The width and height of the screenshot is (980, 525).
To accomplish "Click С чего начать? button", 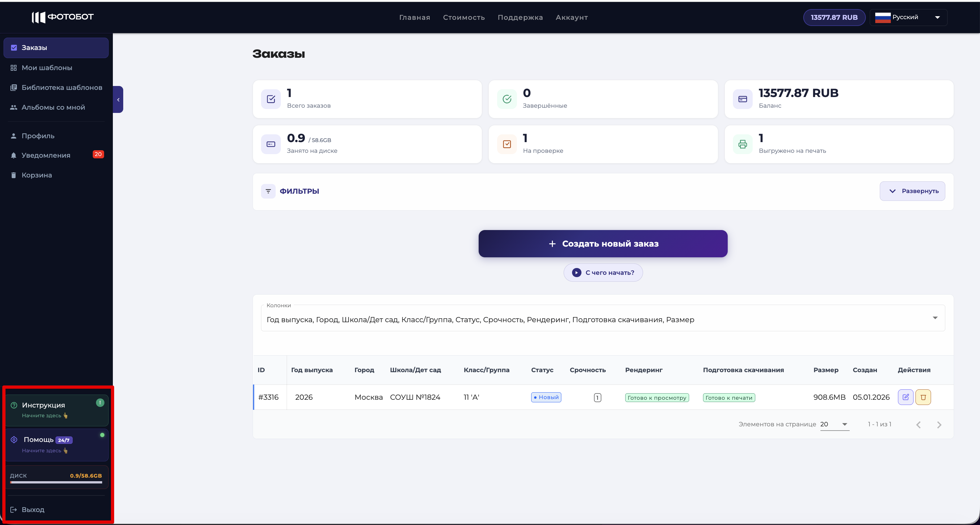I will pos(603,273).
